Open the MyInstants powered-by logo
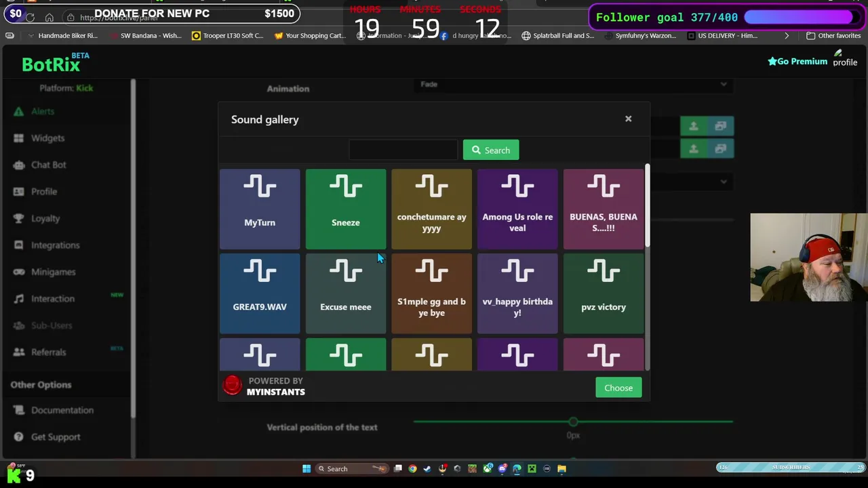The width and height of the screenshot is (868, 488). coord(233,386)
